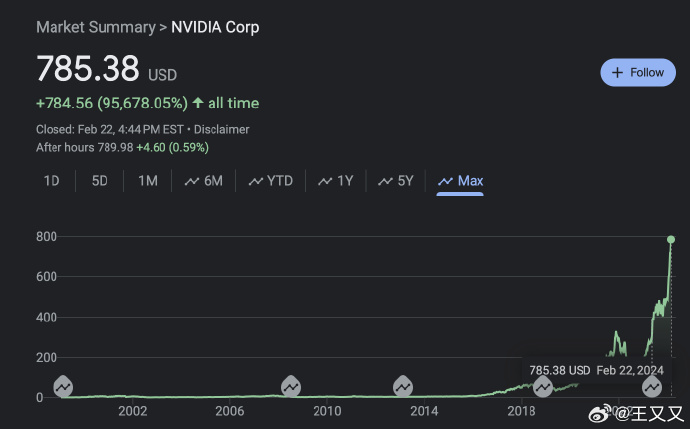The width and height of the screenshot is (690, 429).
Task: Select the 1M chart range
Action: click(148, 181)
